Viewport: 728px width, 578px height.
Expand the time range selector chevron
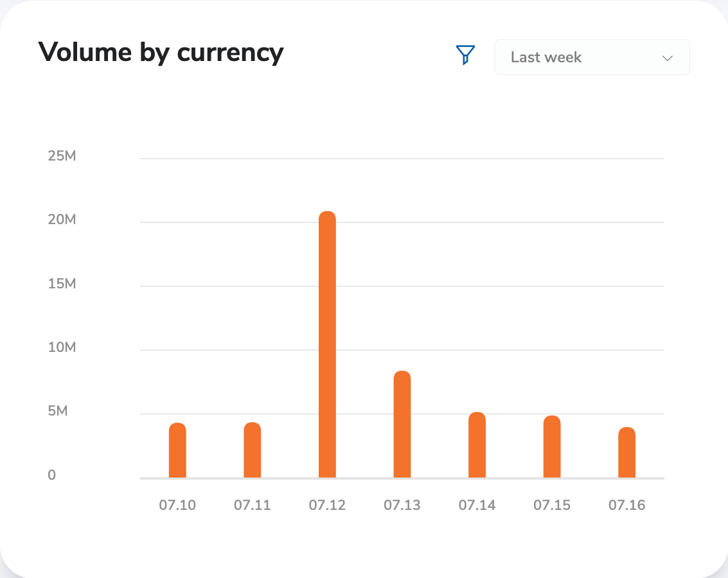pyautogui.click(x=668, y=57)
